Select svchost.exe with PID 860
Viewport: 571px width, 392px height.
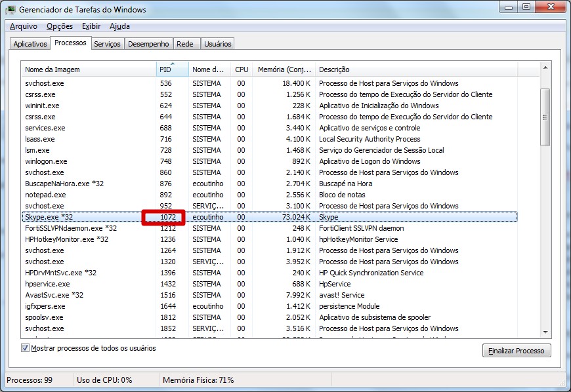click(x=270, y=172)
